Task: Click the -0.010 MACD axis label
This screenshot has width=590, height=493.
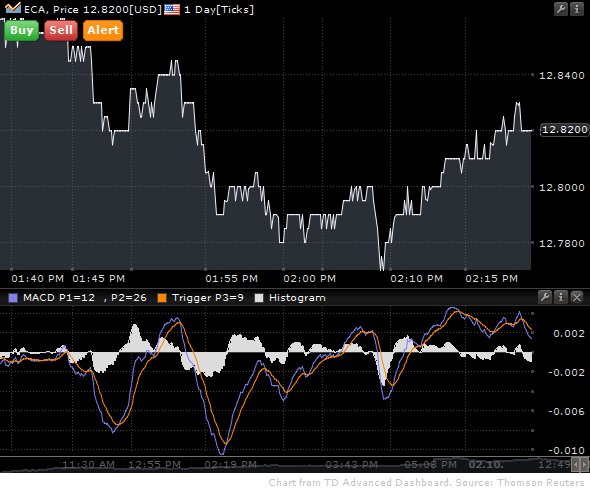Action: tap(566, 450)
